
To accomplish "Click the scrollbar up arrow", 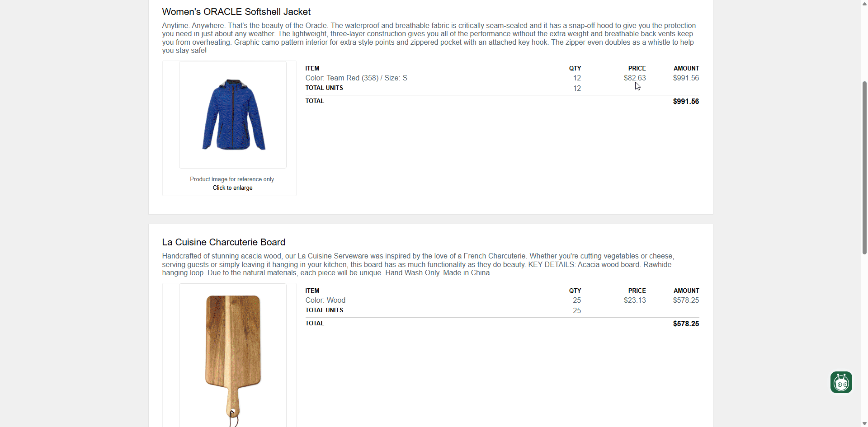I will click(864, 4).
